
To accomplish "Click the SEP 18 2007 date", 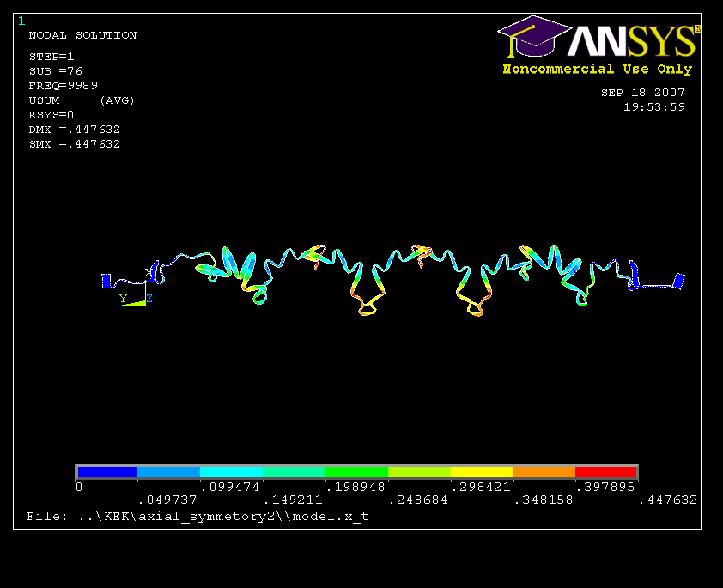I will pyautogui.click(x=643, y=93).
